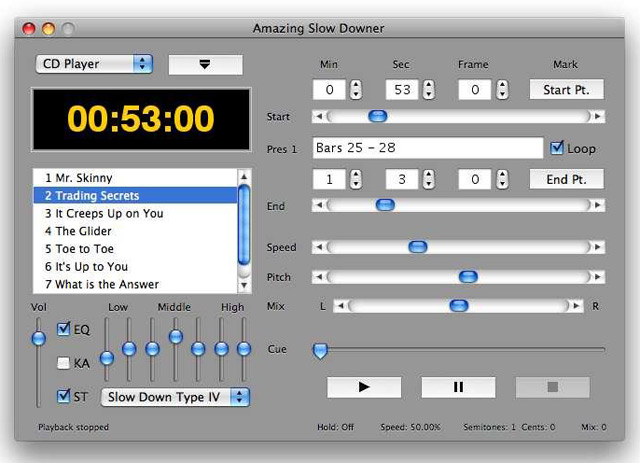Click the Pitch slider left arrow

(x=319, y=277)
